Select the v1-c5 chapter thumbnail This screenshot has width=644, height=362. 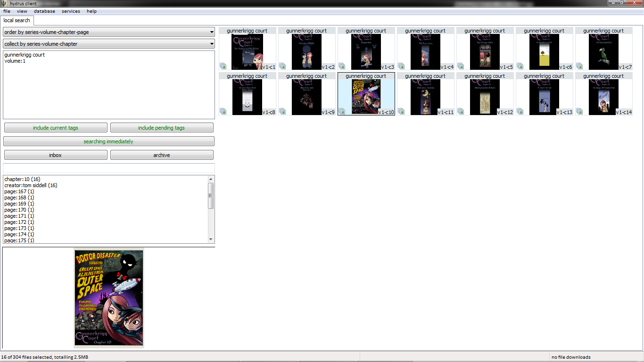[485, 49]
